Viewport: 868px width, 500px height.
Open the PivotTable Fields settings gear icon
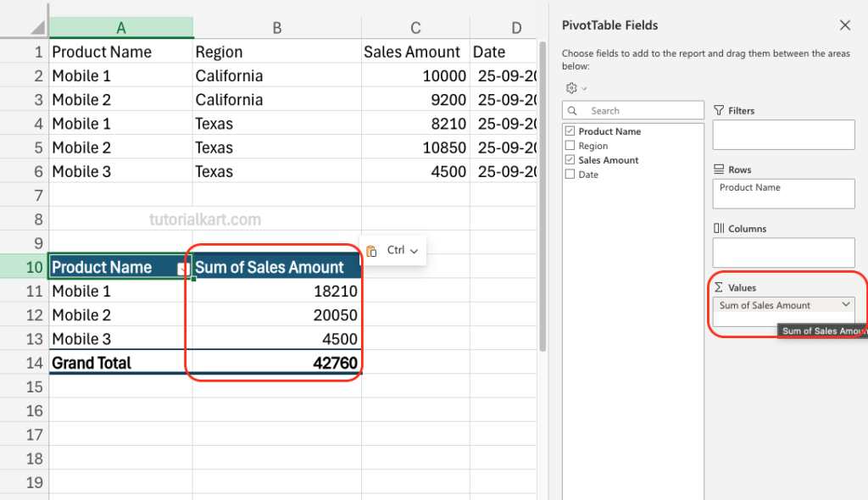pyautogui.click(x=570, y=88)
